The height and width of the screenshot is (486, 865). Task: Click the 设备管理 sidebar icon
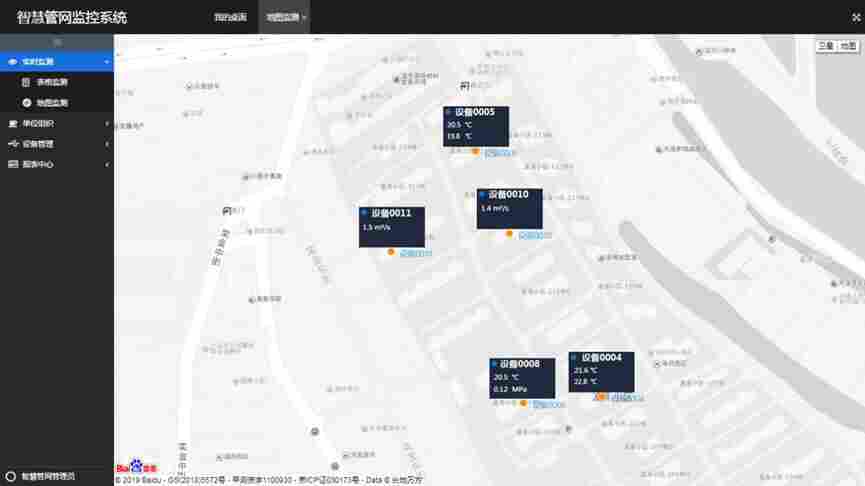[13, 143]
